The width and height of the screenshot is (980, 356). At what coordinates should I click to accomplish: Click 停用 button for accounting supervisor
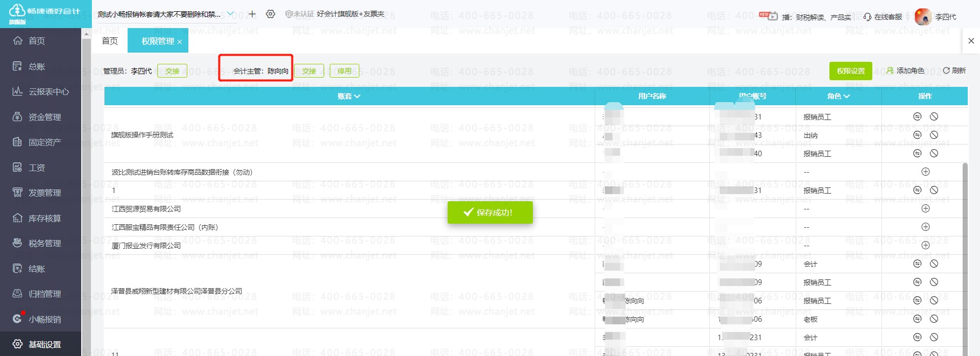point(344,71)
